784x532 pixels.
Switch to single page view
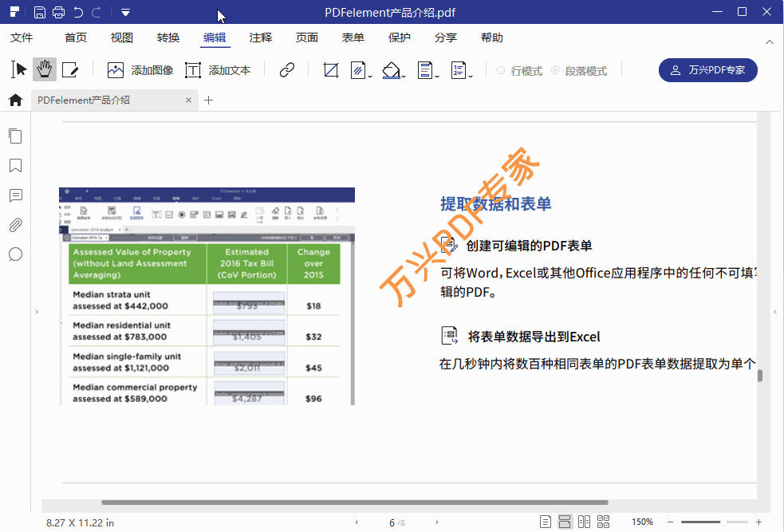point(546,522)
